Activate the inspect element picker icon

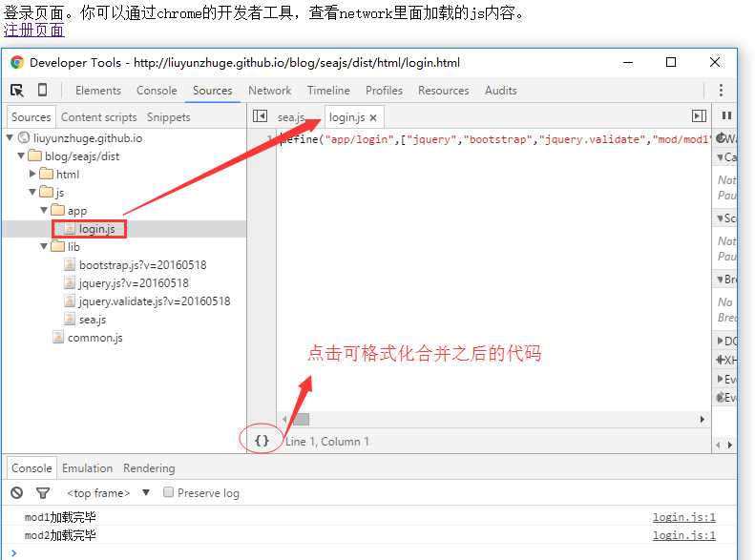17,90
